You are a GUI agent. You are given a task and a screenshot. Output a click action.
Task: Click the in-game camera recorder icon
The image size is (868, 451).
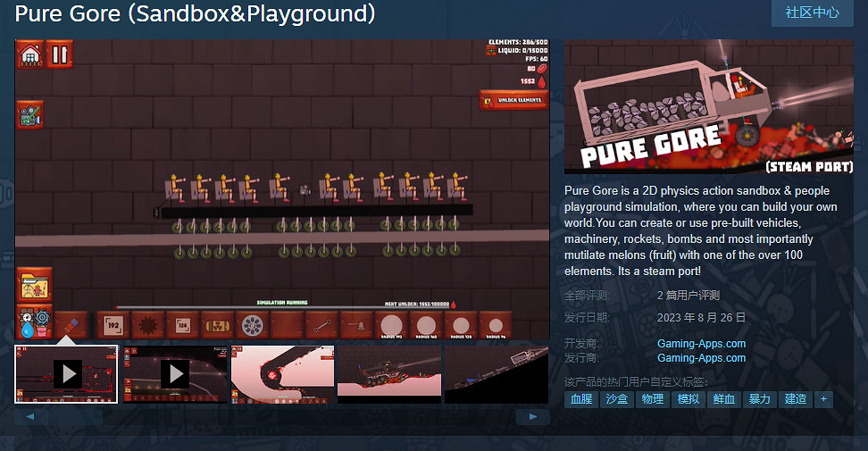click(x=29, y=115)
